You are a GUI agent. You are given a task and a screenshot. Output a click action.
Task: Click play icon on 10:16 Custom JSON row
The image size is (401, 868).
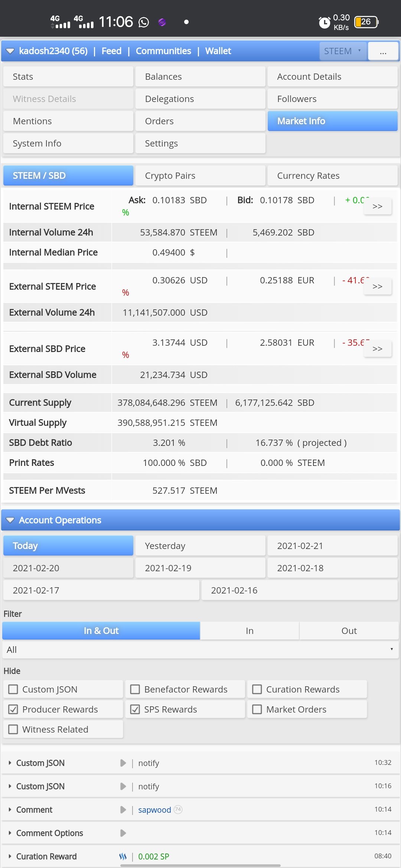point(123,786)
